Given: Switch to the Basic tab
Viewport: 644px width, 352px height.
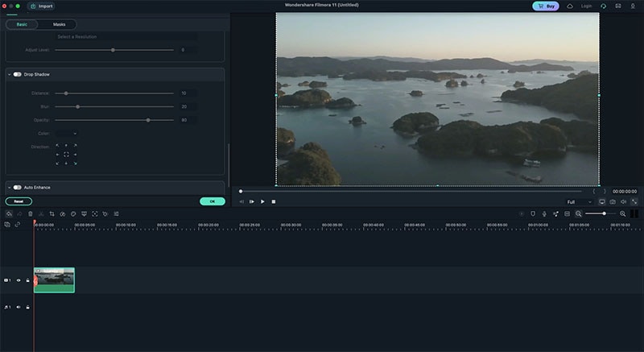Looking at the screenshot, I should [22, 24].
